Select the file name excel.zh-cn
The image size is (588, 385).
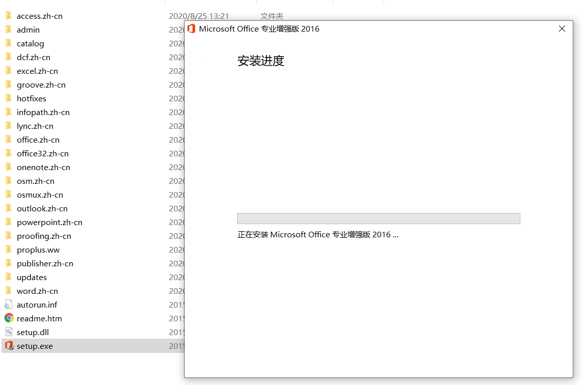click(37, 71)
